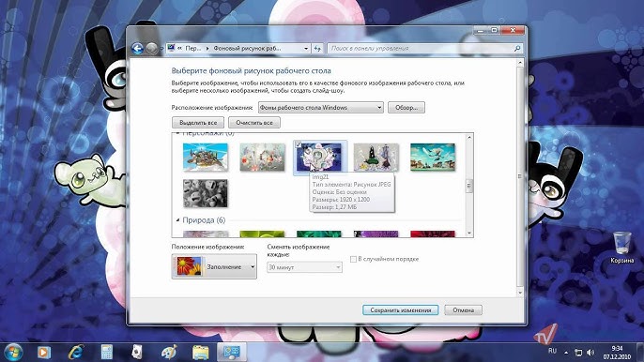
Task: Click the RU language indicator
Action: click(x=552, y=352)
